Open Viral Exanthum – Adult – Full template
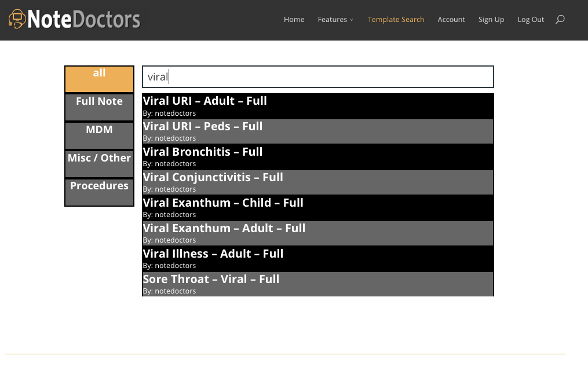This screenshot has width=588, height=374. pos(317,233)
